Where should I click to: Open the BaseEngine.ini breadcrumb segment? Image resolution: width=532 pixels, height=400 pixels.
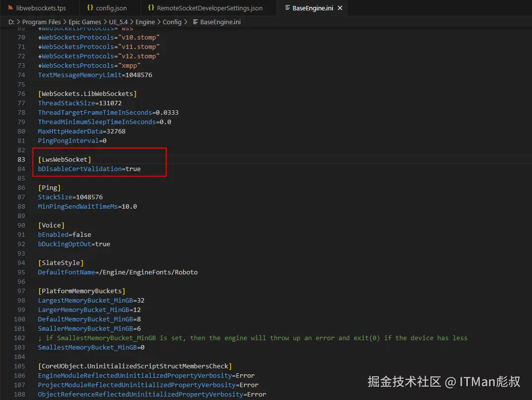point(220,22)
